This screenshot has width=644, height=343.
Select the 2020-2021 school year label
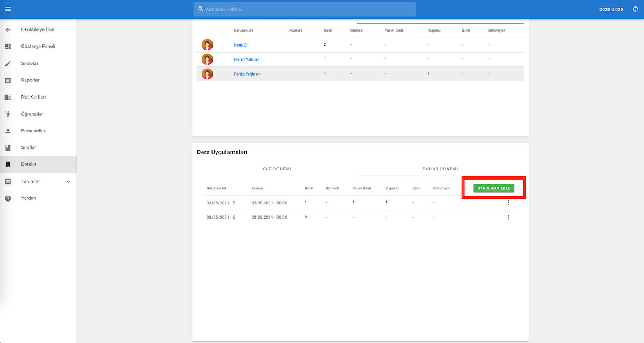[611, 10]
